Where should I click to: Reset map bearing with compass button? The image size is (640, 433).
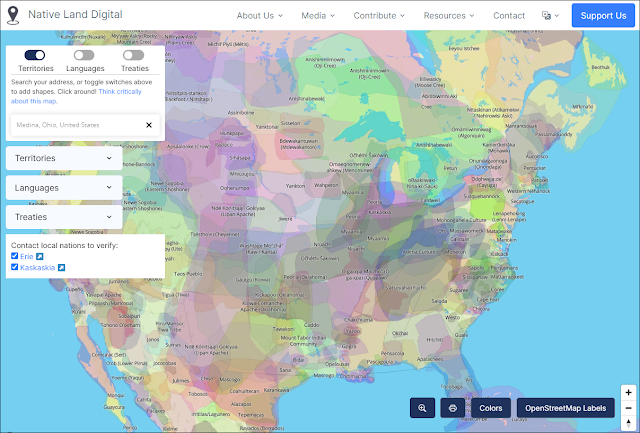point(628,423)
